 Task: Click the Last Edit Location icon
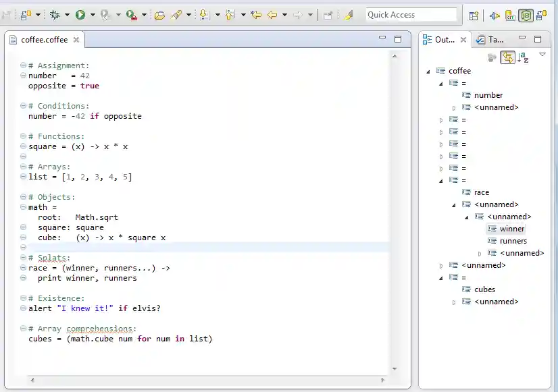click(x=255, y=15)
